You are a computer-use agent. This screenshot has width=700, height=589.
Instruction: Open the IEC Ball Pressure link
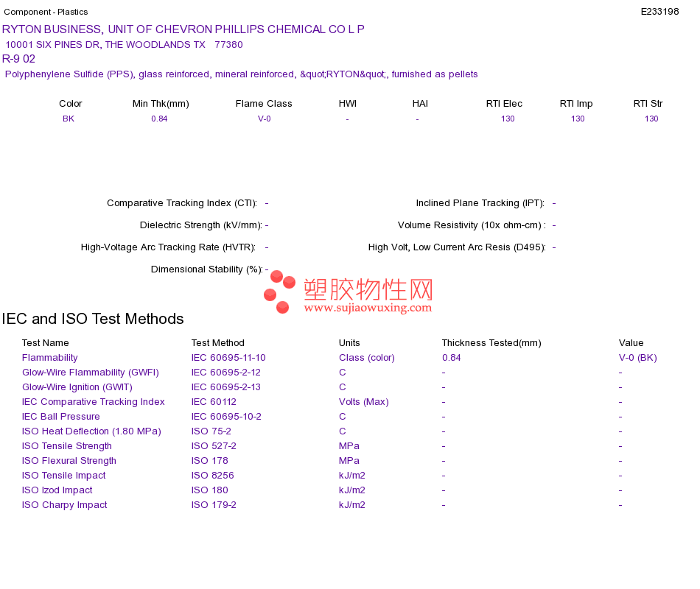pos(60,416)
